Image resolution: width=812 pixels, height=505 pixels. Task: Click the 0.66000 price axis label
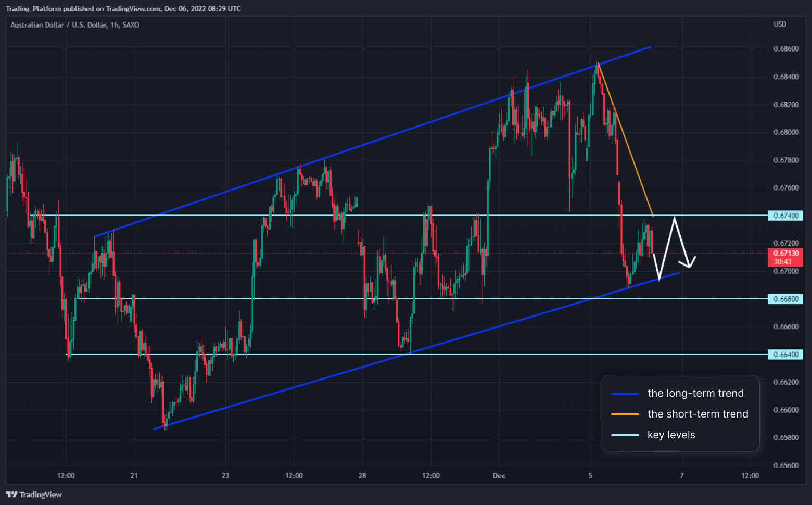[786, 410]
